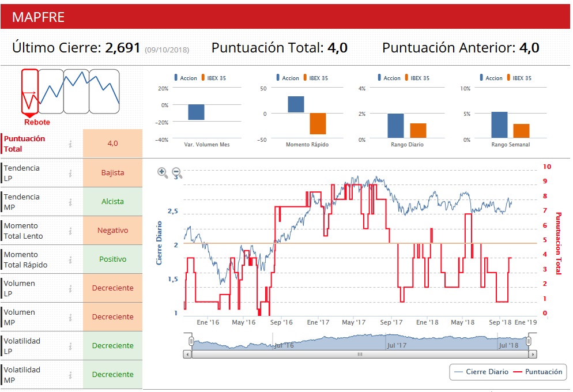This screenshot has width=573, height=392.
Task: Click the Negativo value for Momento Total Lento
Action: pyautogui.click(x=112, y=230)
